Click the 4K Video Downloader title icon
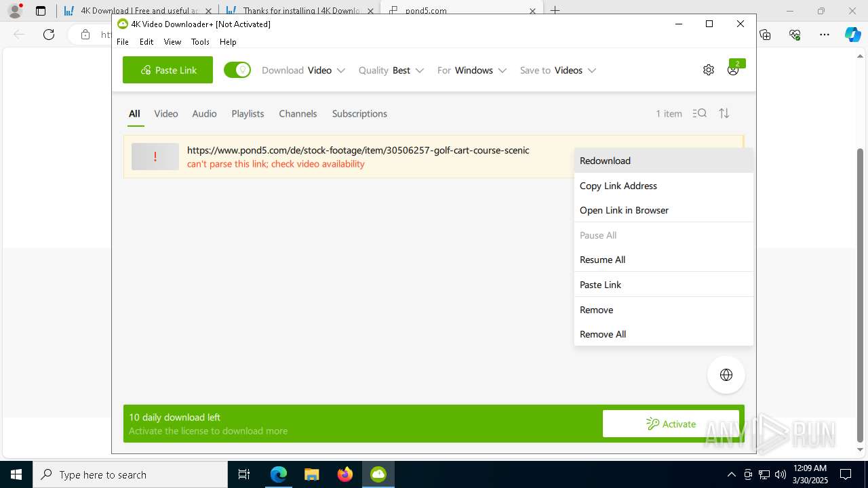The width and height of the screenshot is (868, 488). [123, 24]
